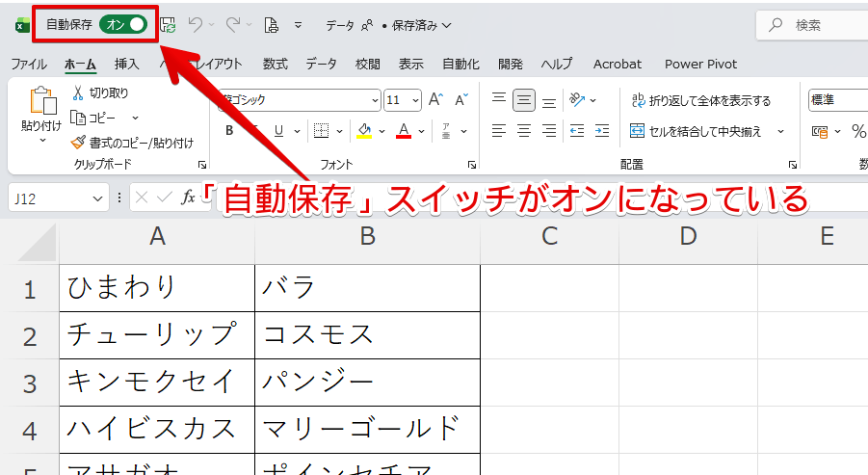Image resolution: width=868 pixels, height=475 pixels.
Task: Open the 配置 dialog launcher
Action: (793, 165)
